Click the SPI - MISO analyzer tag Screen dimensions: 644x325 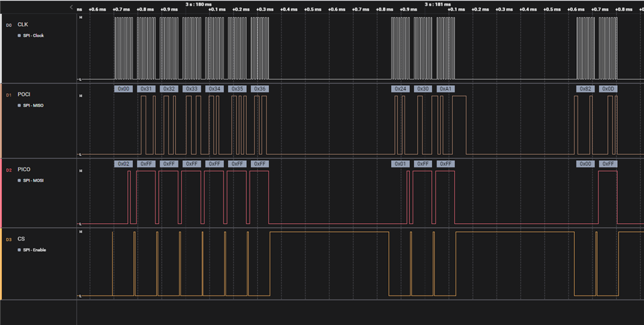pyautogui.click(x=33, y=105)
